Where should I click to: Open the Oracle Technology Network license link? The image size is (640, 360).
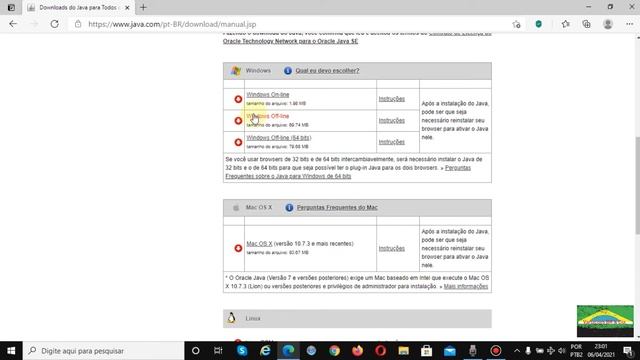pos(290,41)
